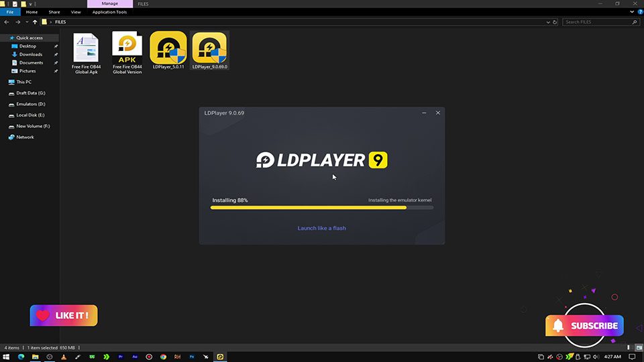644x362 pixels.
Task: Click the Launch like a flash link
Action: point(321,228)
